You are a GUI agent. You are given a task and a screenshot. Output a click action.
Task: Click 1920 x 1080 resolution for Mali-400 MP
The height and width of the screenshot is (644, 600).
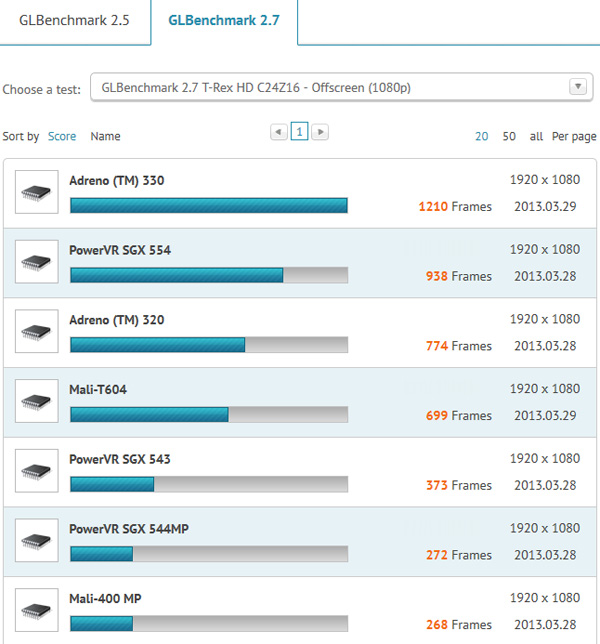[x=545, y=598]
